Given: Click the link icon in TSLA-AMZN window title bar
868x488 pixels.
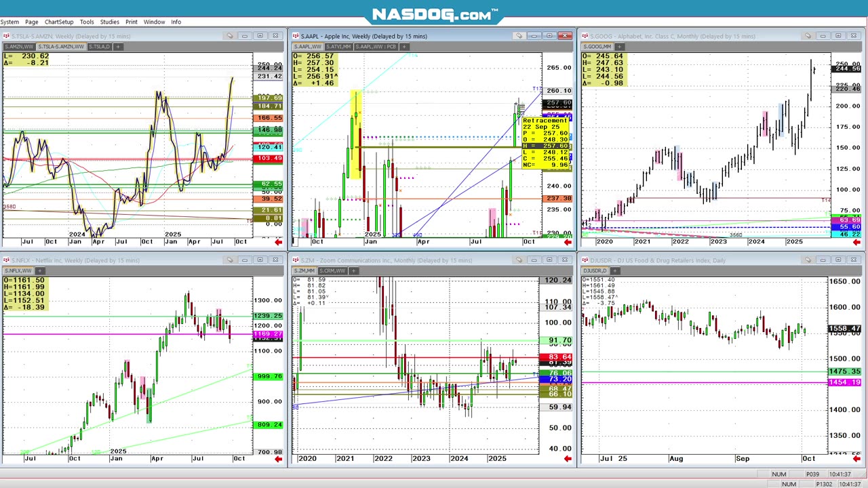Looking at the screenshot, I should [230, 36].
